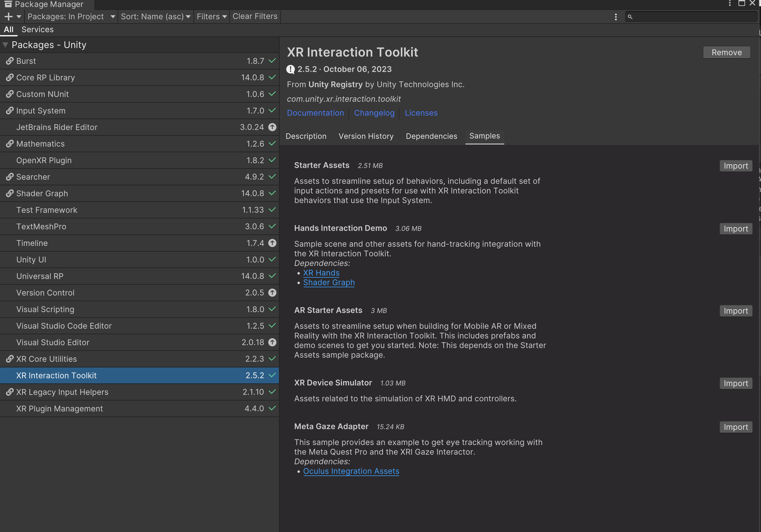
Task: Click in the package search field
Action: [693, 17]
